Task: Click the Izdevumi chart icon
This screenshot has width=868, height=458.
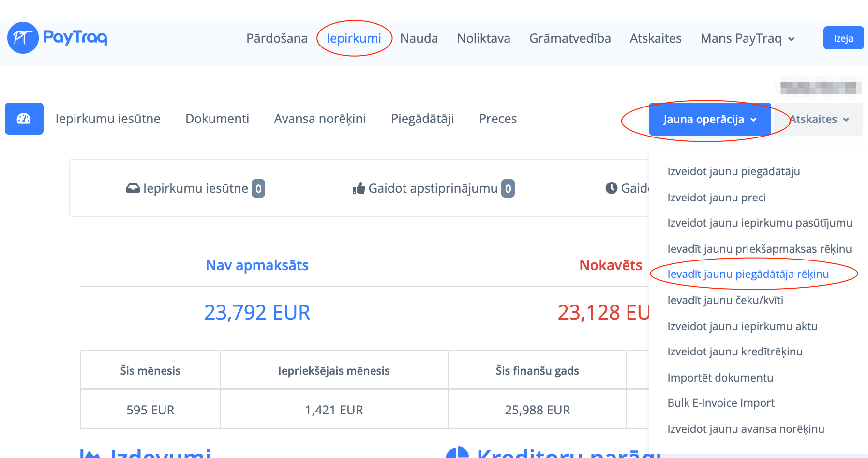Action: tap(90, 453)
